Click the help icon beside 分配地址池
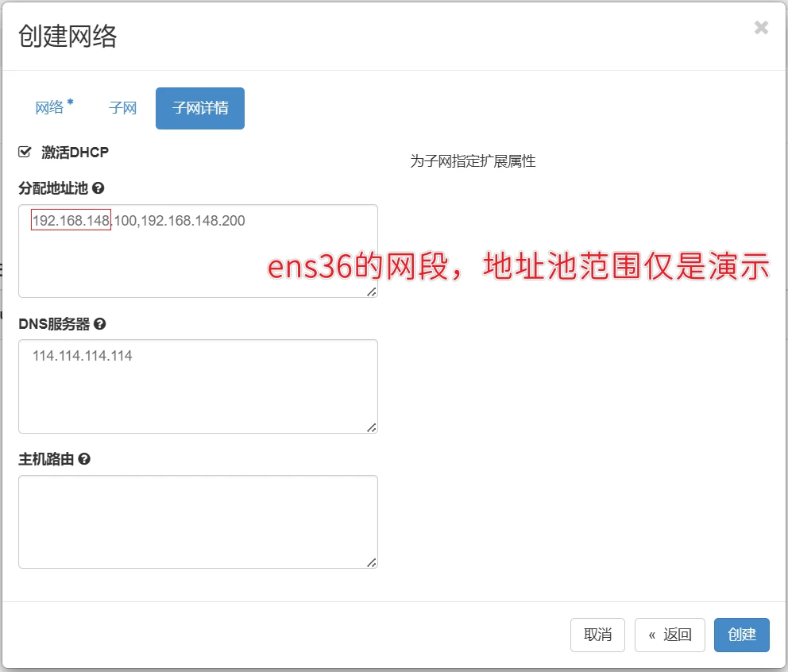Screen dimensions: 788x672 pos(98,188)
